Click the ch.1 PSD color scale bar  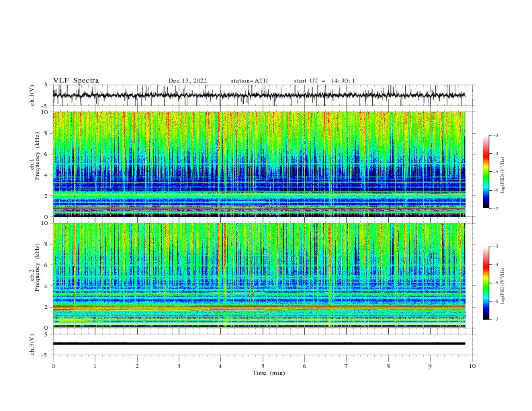pos(486,171)
